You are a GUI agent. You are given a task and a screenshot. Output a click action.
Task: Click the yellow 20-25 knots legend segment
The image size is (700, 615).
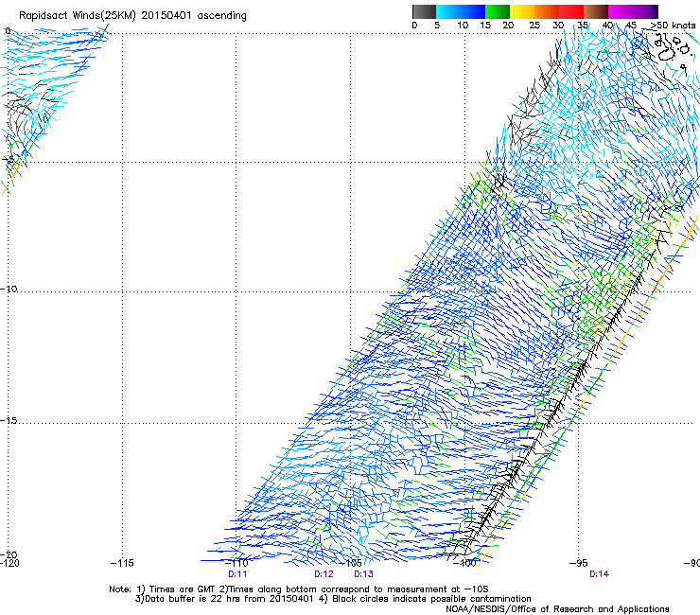tap(522, 11)
